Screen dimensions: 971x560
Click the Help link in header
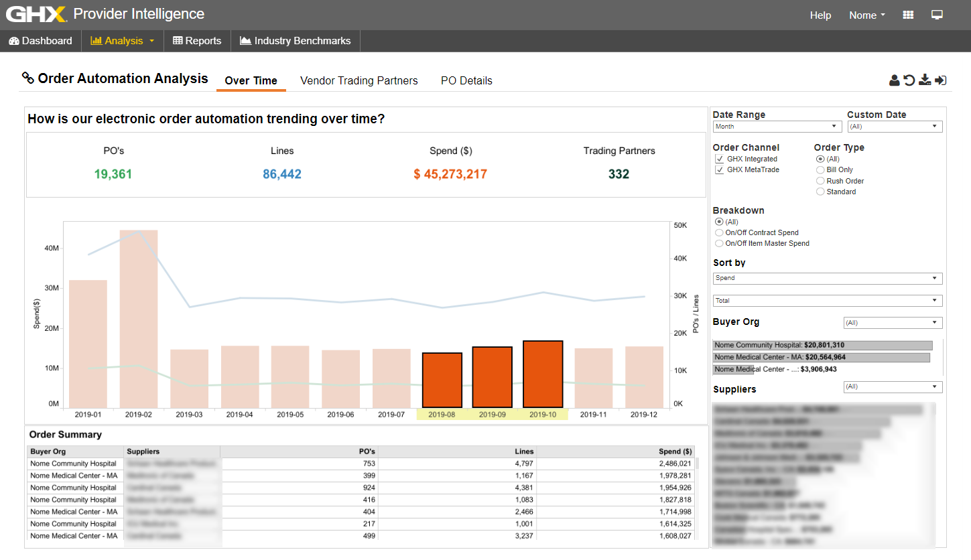coord(820,15)
